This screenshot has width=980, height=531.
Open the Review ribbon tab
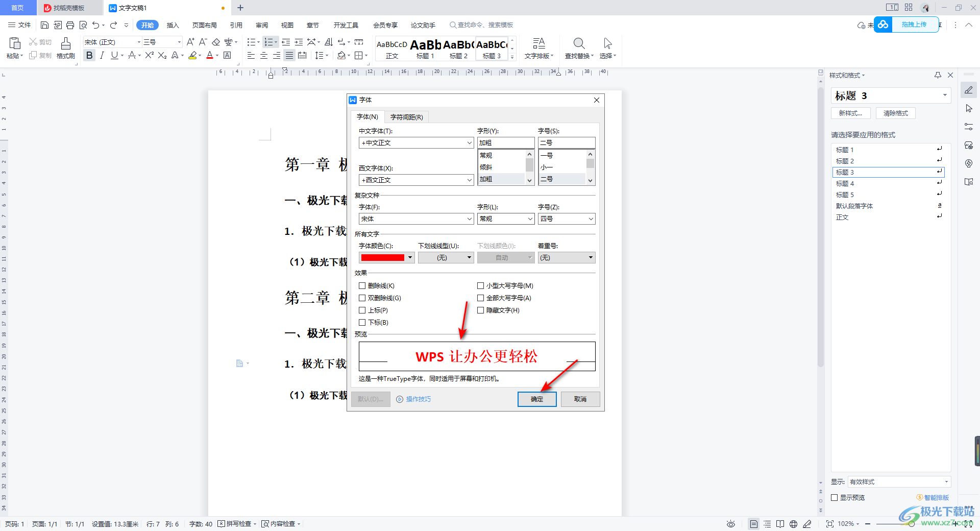pos(262,25)
